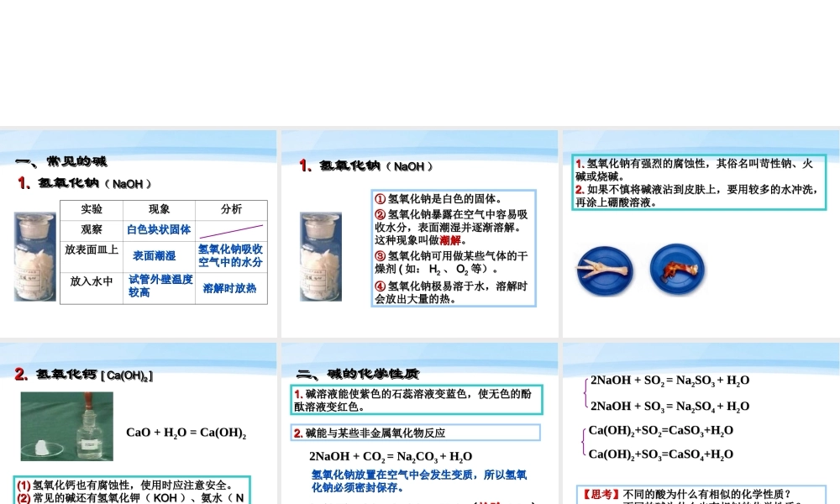The height and width of the screenshot is (504, 840).
Task: Click the equation CaO + H₂O = Ca(OH)₂
Action: pyautogui.click(x=186, y=433)
